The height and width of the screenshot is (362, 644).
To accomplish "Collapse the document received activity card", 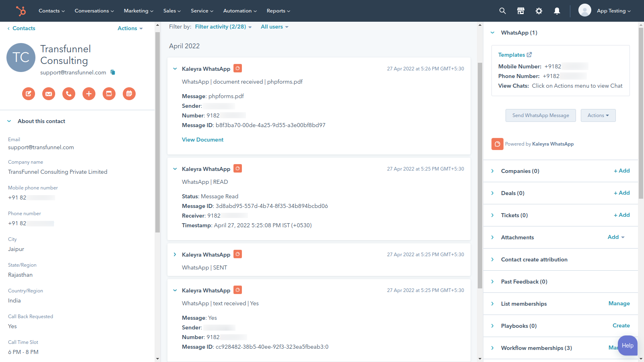I will tap(175, 69).
